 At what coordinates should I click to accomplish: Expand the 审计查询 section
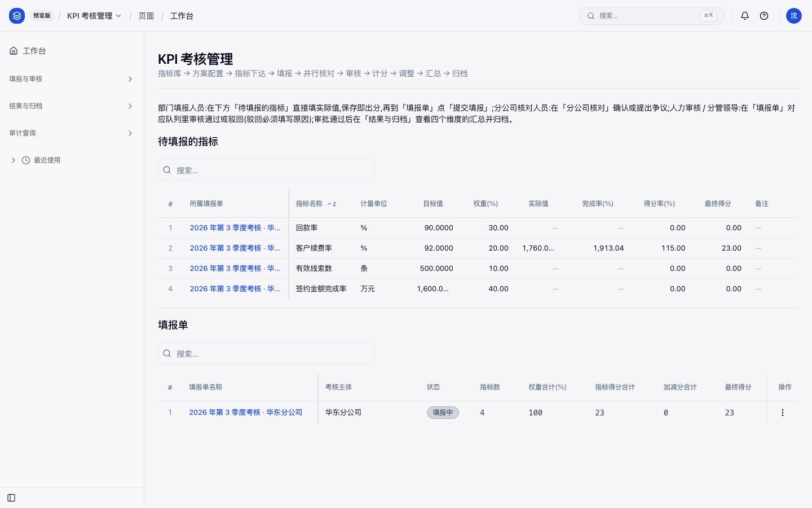(72, 133)
